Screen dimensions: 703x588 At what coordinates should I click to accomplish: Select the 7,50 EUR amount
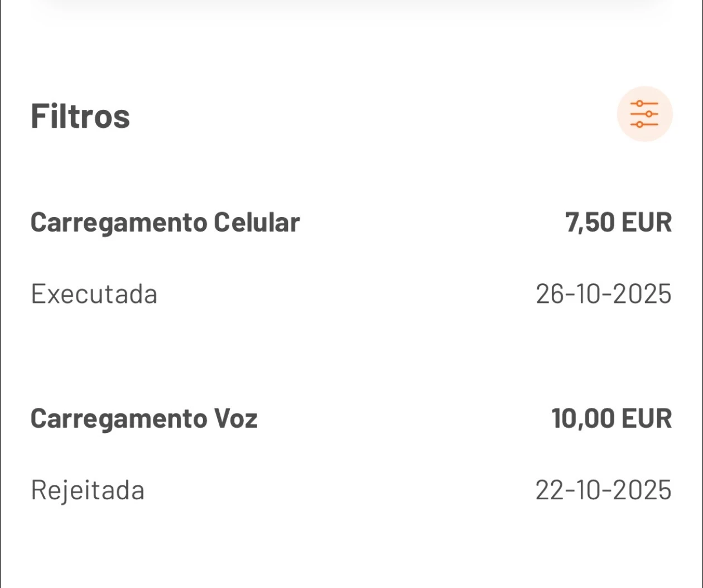(x=618, y=222)
